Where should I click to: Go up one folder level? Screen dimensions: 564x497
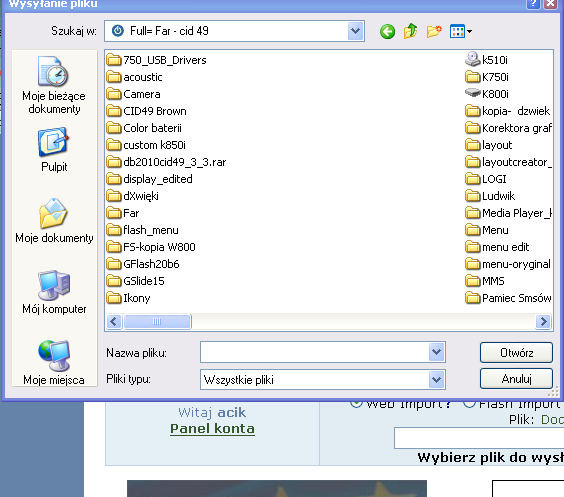410,31
